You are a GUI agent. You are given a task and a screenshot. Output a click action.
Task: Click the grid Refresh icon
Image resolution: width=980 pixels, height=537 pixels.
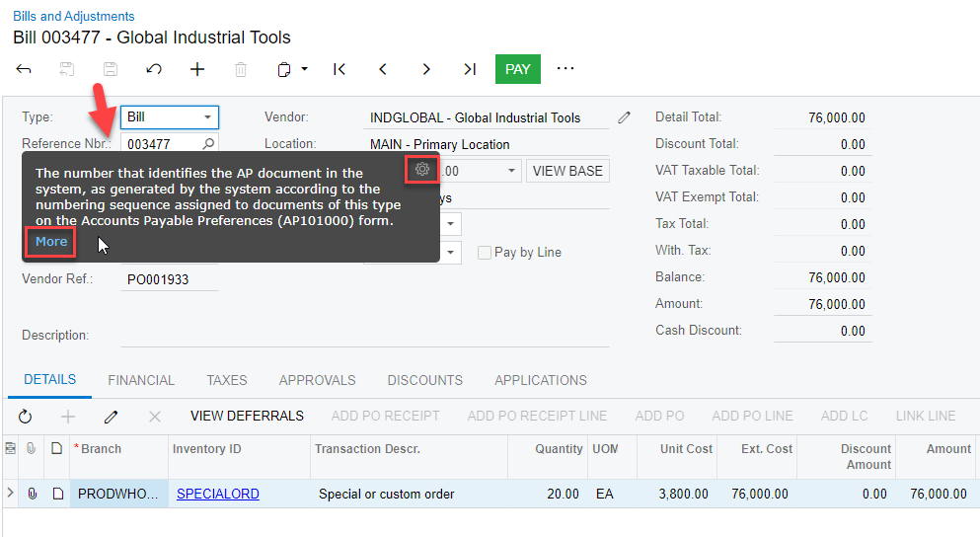click(25, 417)
